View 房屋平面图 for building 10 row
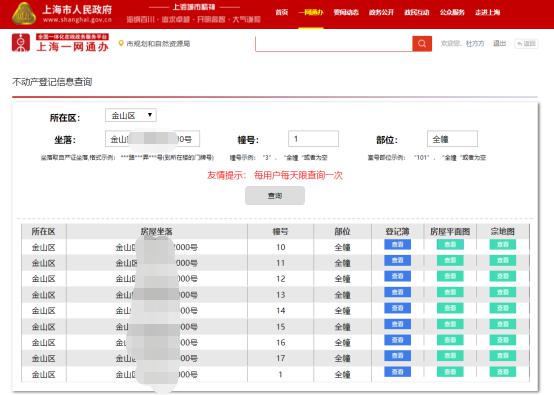This screenshot has width=554, height=395. (x=450, y=244)
